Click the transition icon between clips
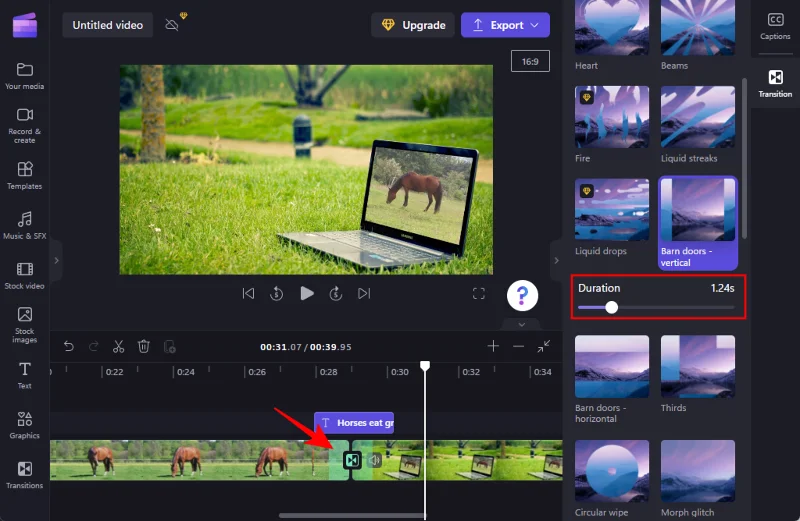The width and height of the screenshot is (800, 521). click(352, 460)
